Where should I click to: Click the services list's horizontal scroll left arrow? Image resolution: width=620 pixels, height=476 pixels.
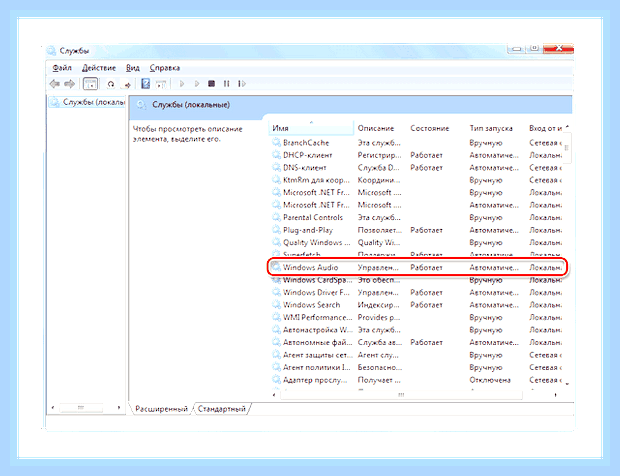[274, 395]
